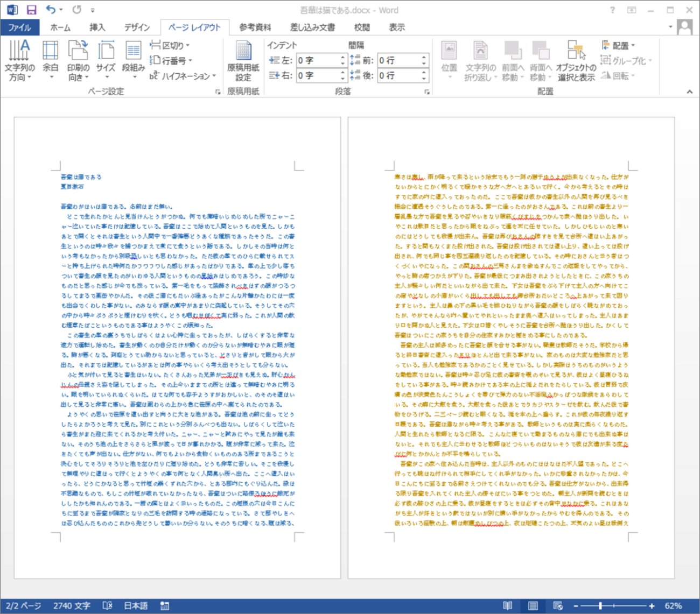The width and height of the screenshot is (700, 614).
Task: Click the left indent input field
Action: [315, 60]
